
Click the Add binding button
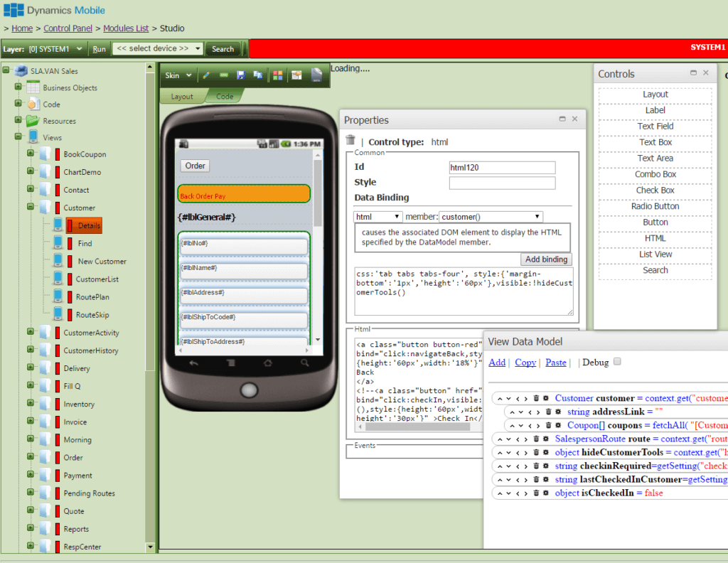pos(546,259)
